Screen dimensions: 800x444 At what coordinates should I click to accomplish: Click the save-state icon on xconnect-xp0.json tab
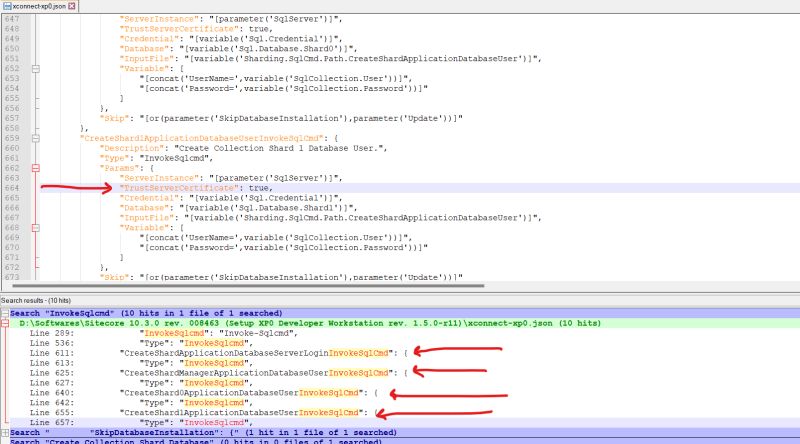[x=7, y=6]
